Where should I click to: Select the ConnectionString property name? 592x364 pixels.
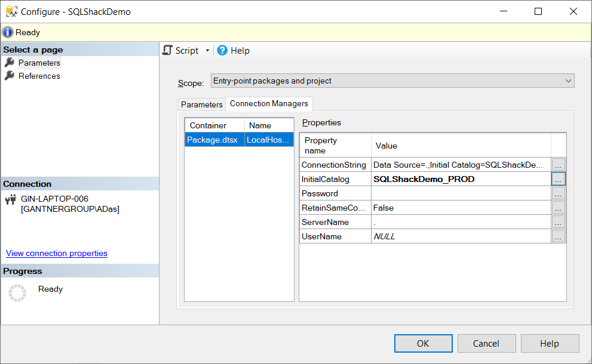[x=335, y=165]
